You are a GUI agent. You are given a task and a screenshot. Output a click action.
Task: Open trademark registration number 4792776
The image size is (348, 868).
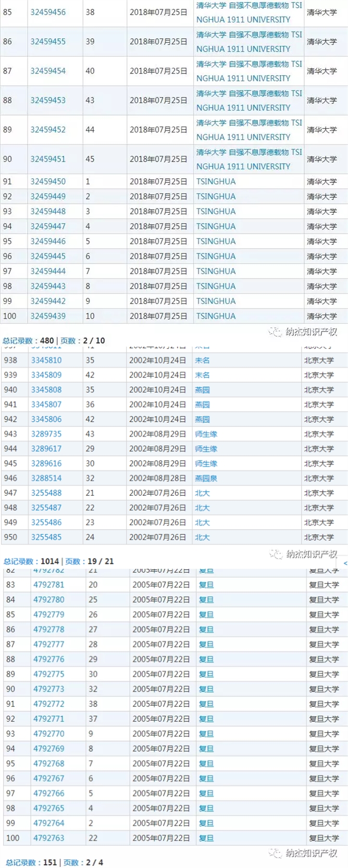(x=49, y=659)
